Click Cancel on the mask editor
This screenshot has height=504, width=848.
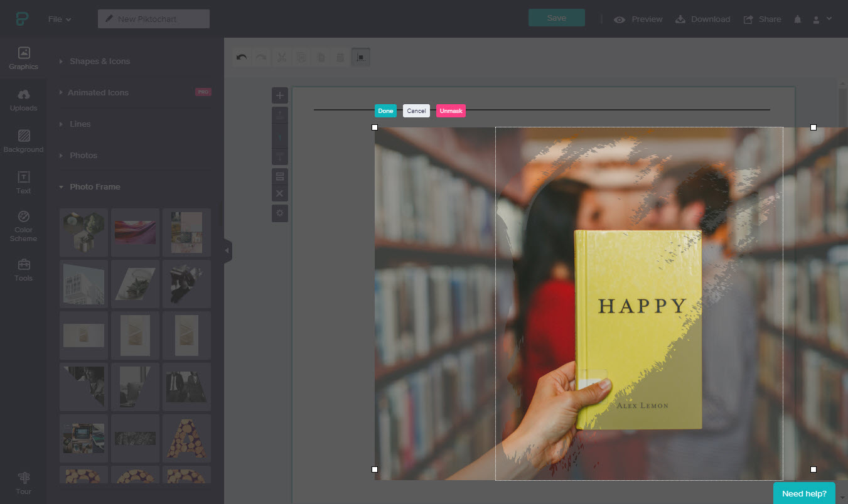pos(416,111)
